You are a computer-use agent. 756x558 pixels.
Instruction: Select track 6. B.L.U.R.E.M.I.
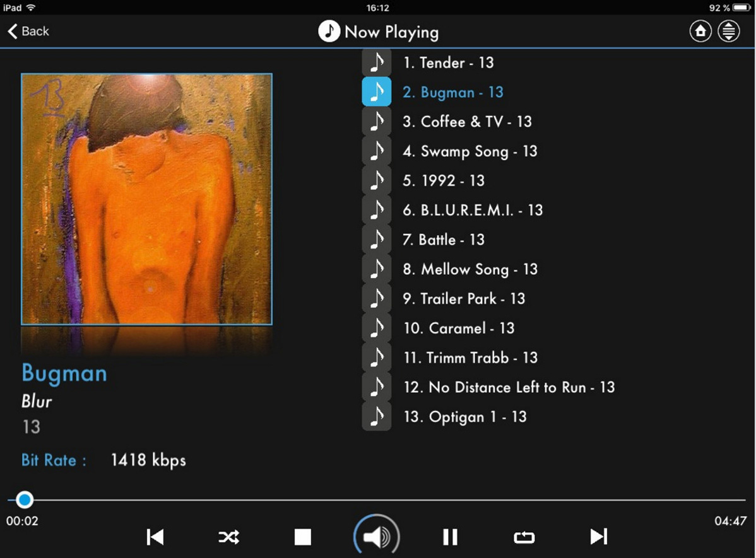click(x=473, y=210)
